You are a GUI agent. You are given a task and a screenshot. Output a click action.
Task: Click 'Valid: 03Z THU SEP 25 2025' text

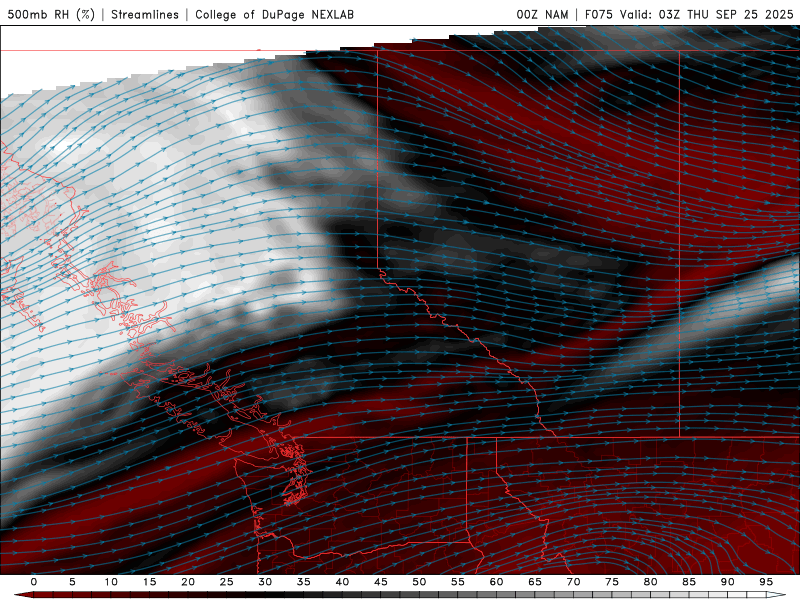(707, 15)
